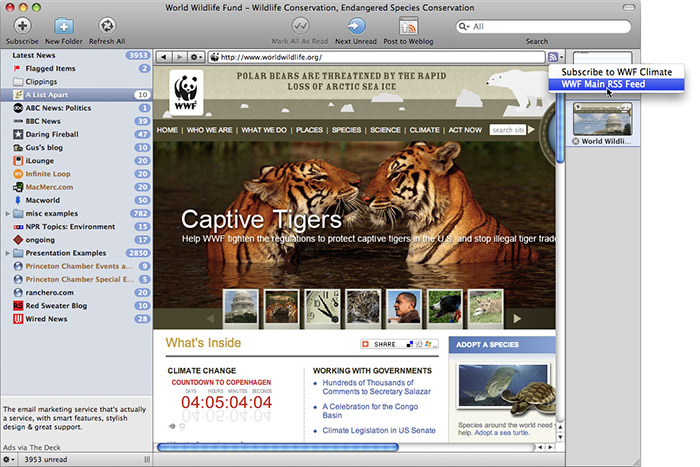Collapse the Latest News group
700x467 pixels.
coord(8,55)
